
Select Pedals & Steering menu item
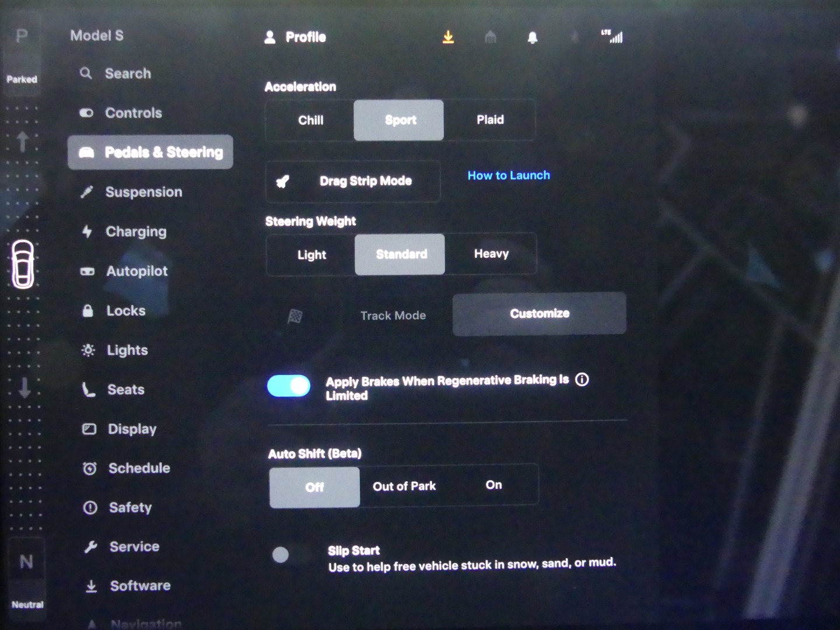tap(150, 152)
